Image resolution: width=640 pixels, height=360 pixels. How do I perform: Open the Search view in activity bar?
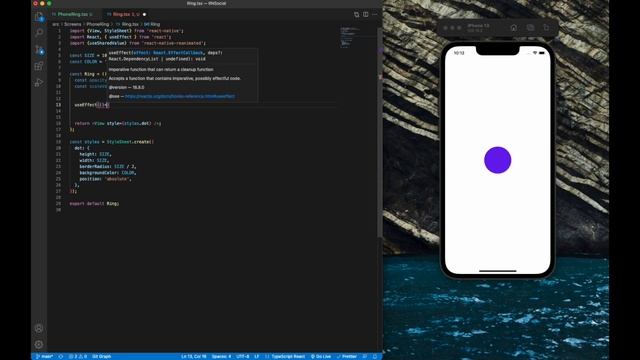coord(39,32)
